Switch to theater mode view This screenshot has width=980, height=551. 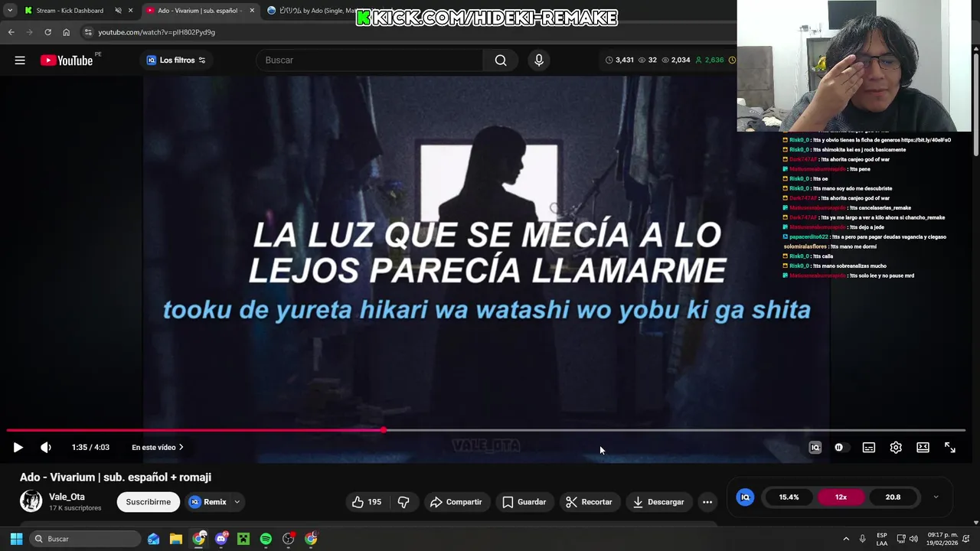pyautogui.click(x=923, y=448)
